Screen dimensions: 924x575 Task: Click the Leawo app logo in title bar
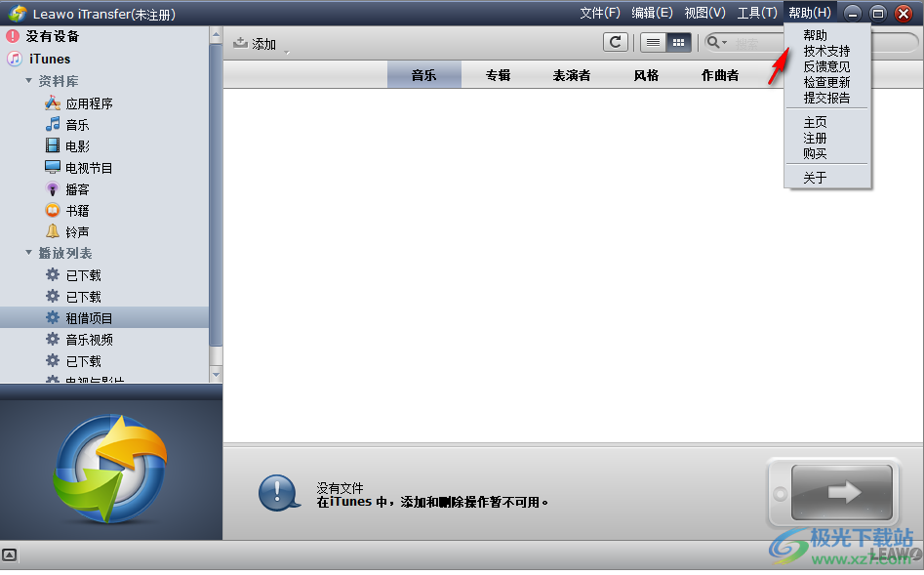pyautogui.click(x=18, y=13)
